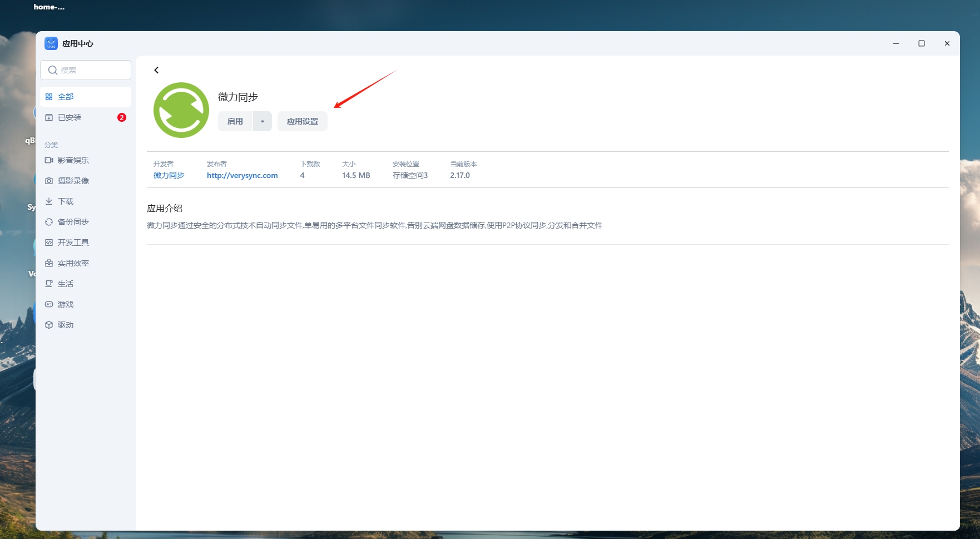Image resolution: width=980 pixels, height=539 pixels.
Task: Minimize the 应用中心 window
Action: [x=896, y=43]
